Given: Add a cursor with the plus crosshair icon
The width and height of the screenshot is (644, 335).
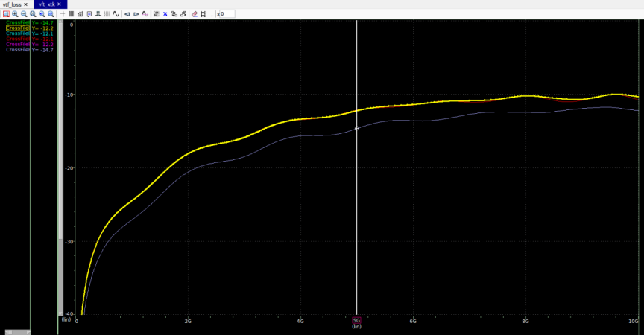Looking at the screenshot, I should (x=63, y=14).
